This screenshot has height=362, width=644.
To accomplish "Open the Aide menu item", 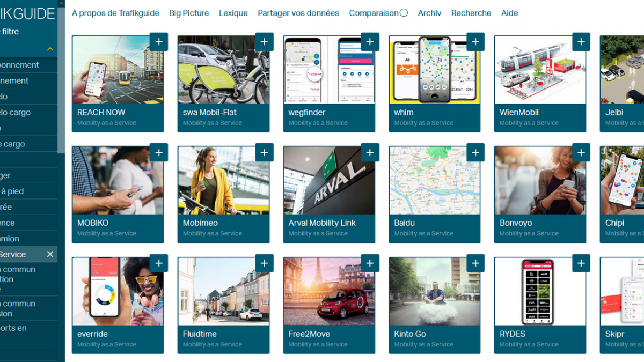I will tap(510, 13).
